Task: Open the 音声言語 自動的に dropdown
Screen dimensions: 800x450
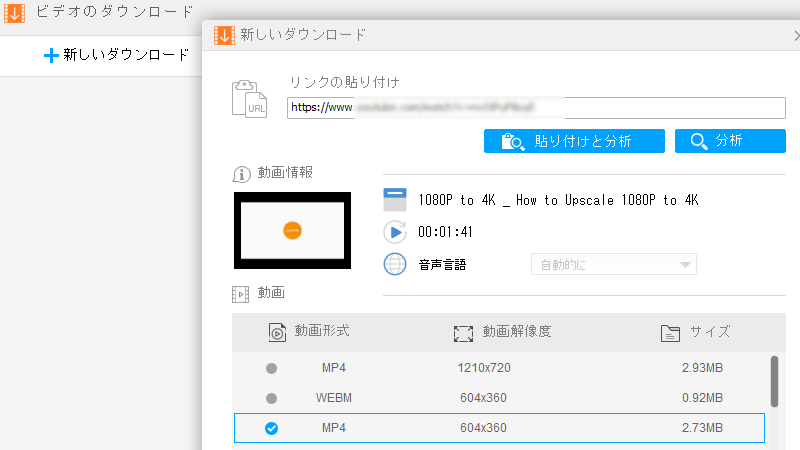Action: [x=613, y=265]
